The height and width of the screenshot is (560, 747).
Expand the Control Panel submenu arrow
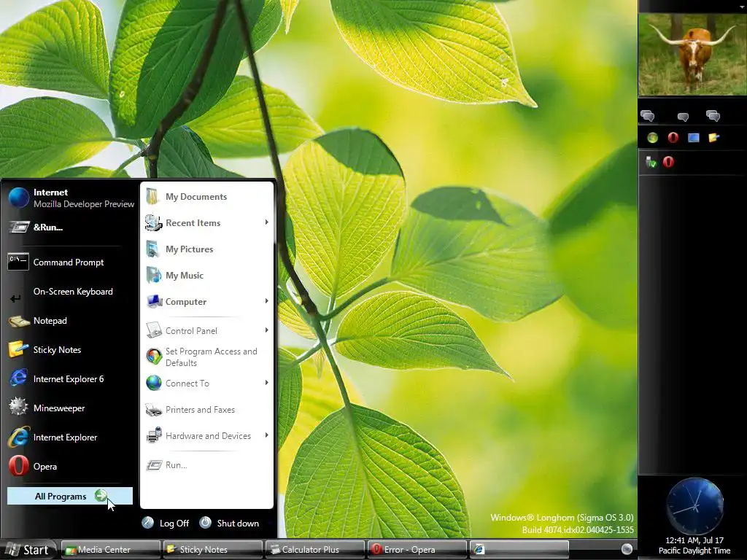click(x=267, y=330)
